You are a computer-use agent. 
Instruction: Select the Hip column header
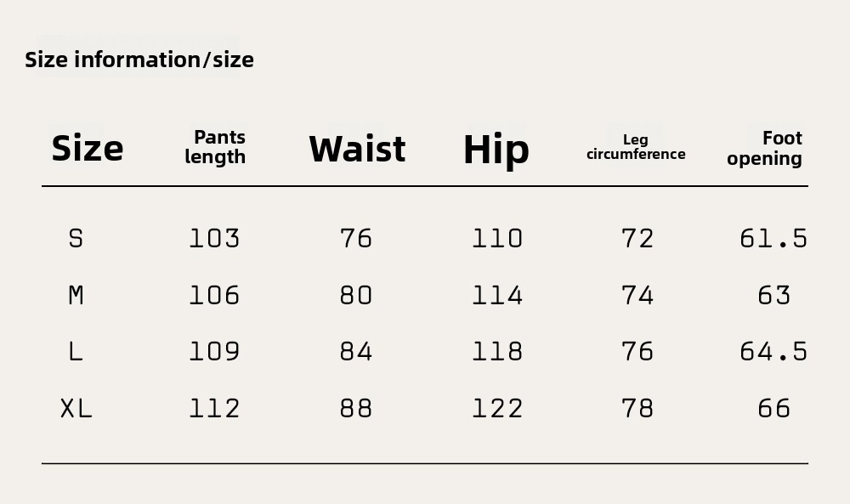click(x=496, y=150)
